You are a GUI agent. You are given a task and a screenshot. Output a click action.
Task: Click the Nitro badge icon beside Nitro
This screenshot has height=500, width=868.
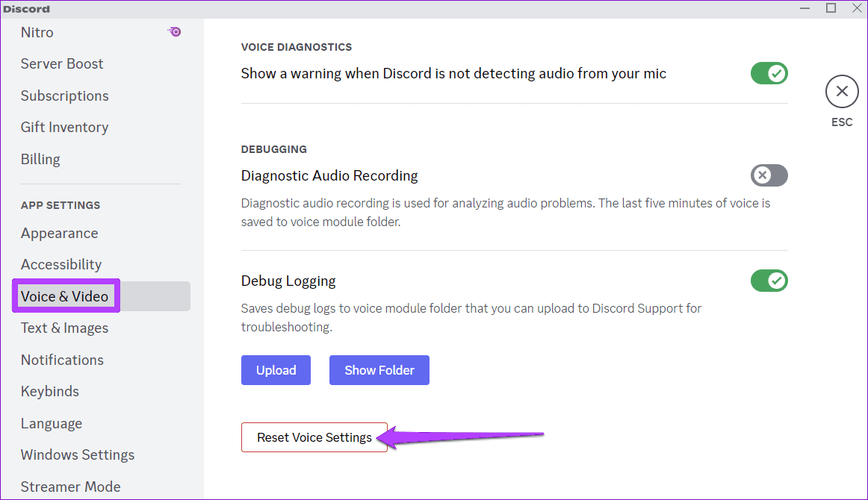(174, 31)
